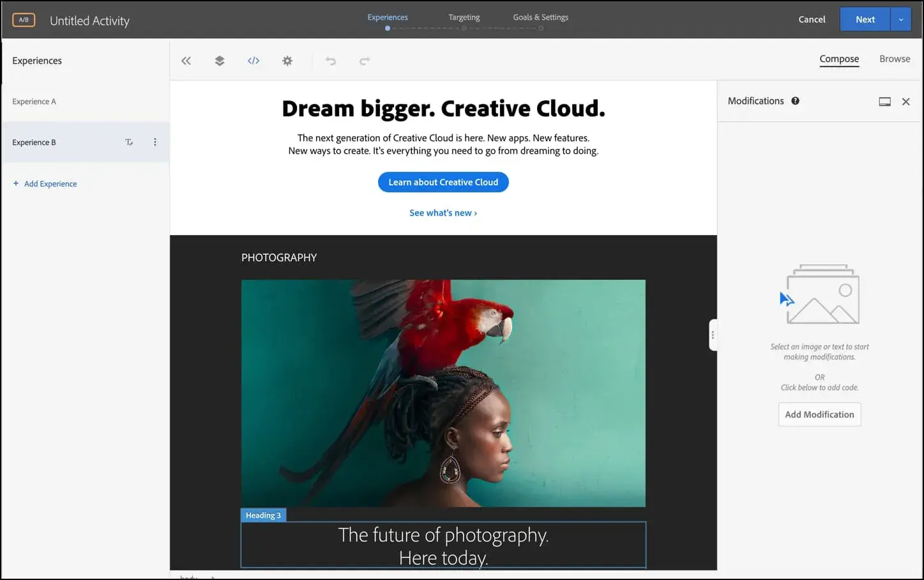Switch to the Compose tab

click(839, 59)
